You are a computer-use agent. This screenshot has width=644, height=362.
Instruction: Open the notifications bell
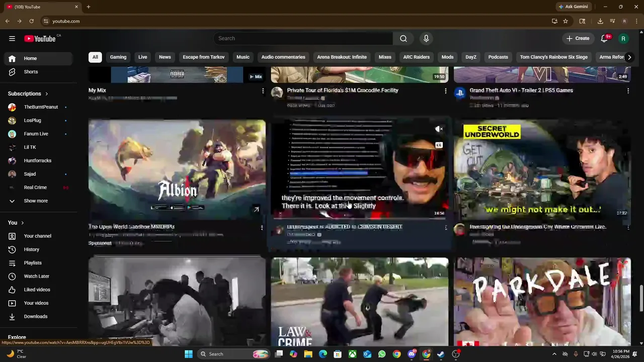tap(605, 39)
